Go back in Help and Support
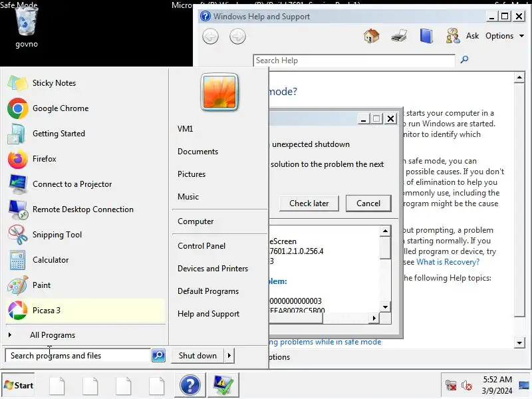Screen dimensions: 532x399 [x=210, y=37]
